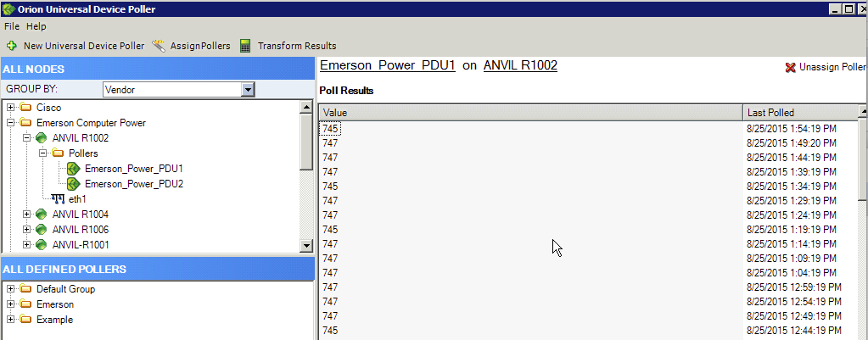The height and width of the screenshot is (340, 868).
Task: Click the Emerson_Power_PDU1 poller icon
Action: [x=74, y=169]
